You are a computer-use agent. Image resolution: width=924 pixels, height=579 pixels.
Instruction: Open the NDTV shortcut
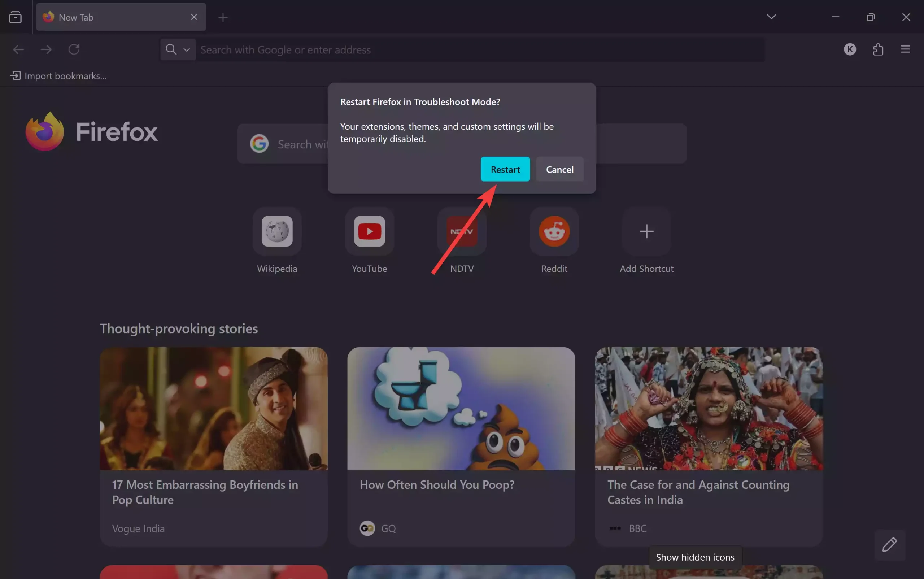(x=462, y=231)
